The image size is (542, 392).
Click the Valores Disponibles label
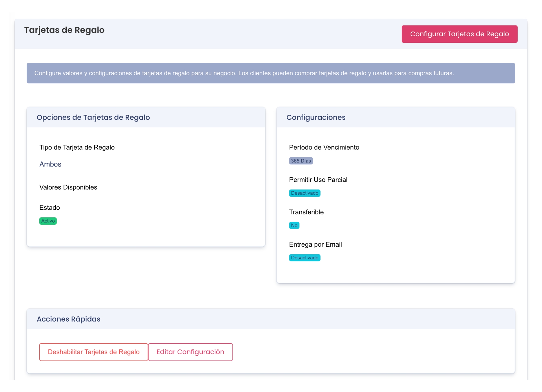point(68,187)
